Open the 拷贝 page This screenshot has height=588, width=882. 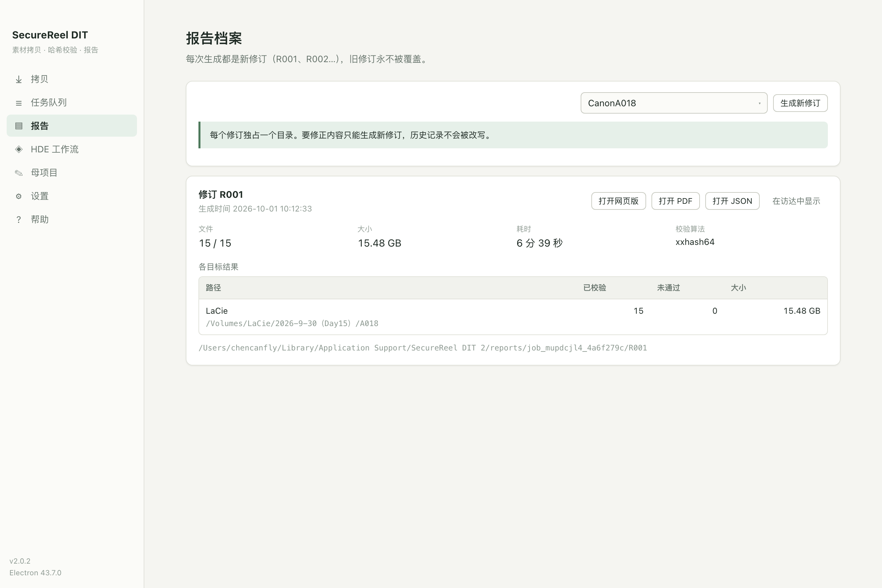click(x=71, y=79)
